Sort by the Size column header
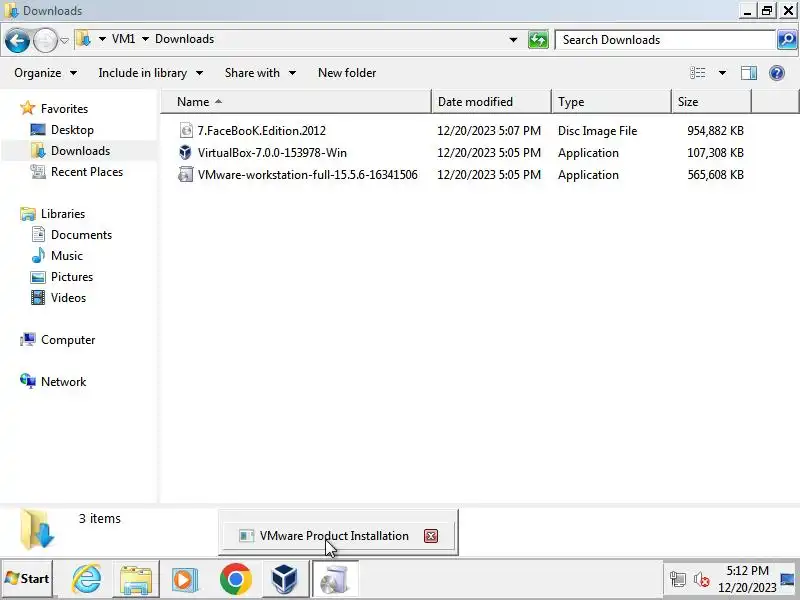 (x=711, y=102)
